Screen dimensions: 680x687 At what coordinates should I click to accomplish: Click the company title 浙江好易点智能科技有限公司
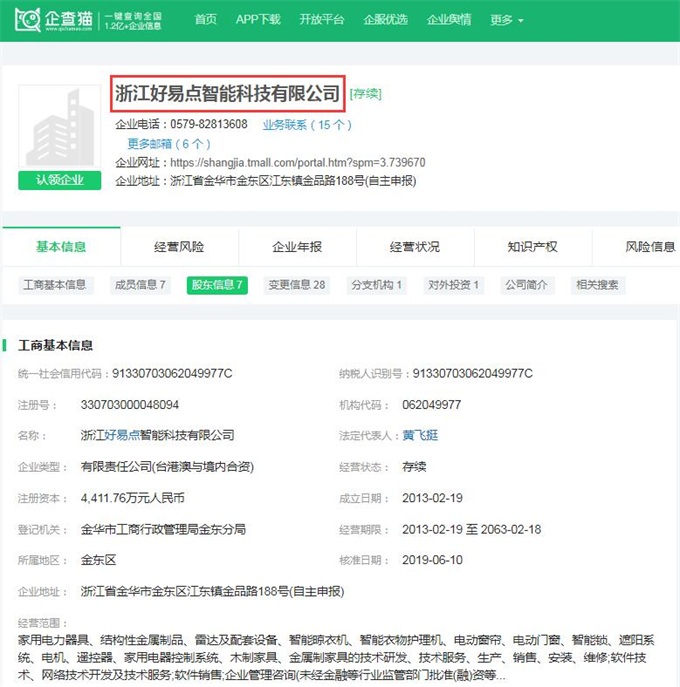[x=227, y=93]
